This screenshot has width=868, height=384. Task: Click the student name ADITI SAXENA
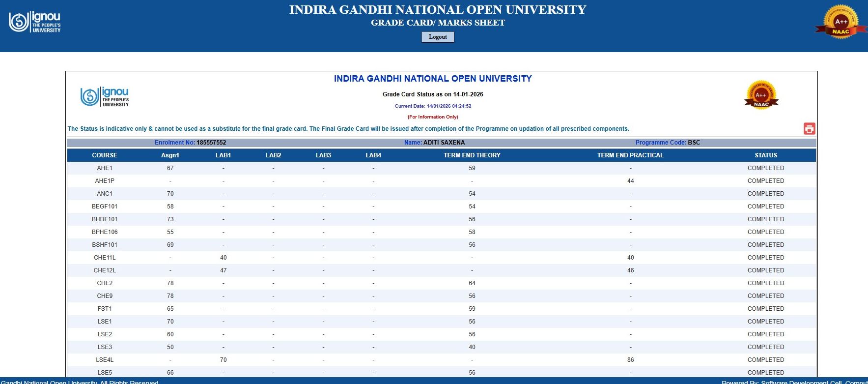[x=444, y=143]
